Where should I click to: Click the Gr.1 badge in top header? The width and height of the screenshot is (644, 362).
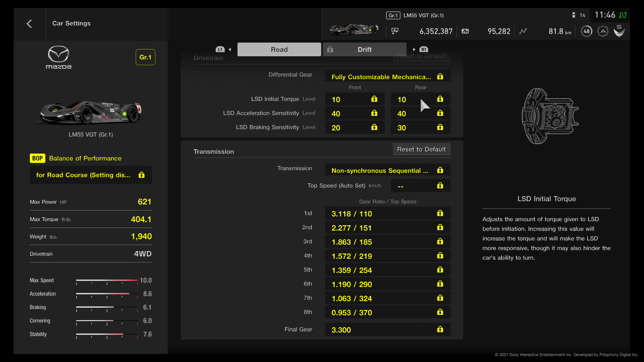click(x=393, y=15)
